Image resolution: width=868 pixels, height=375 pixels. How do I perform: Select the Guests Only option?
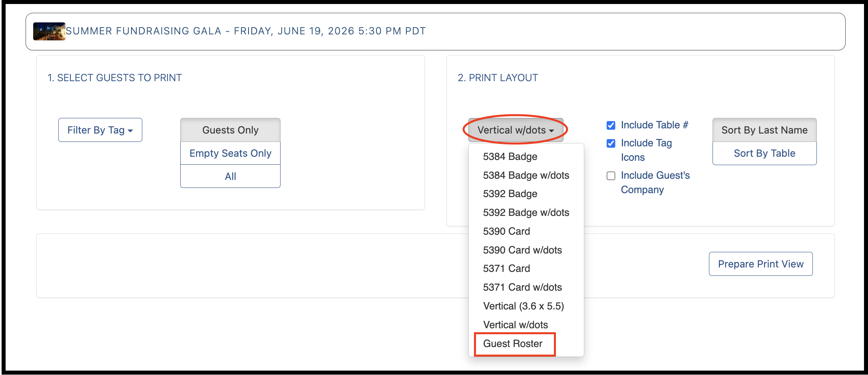[230, 130]
